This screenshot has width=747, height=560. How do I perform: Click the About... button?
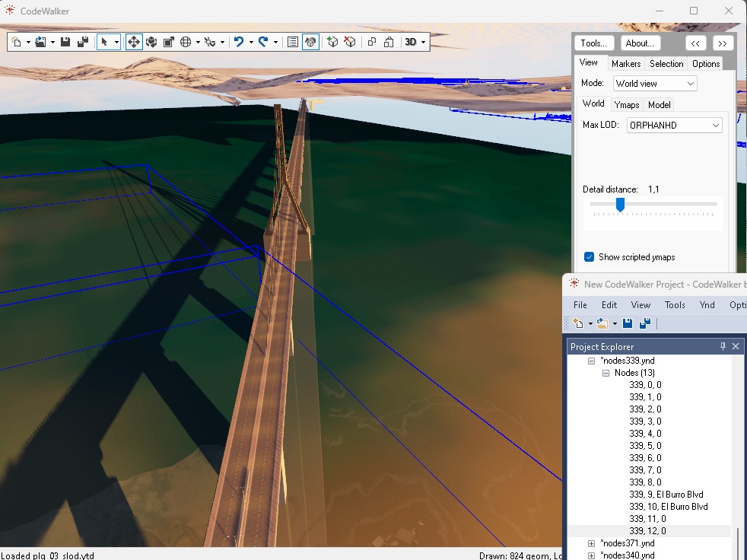pos(640,43)
